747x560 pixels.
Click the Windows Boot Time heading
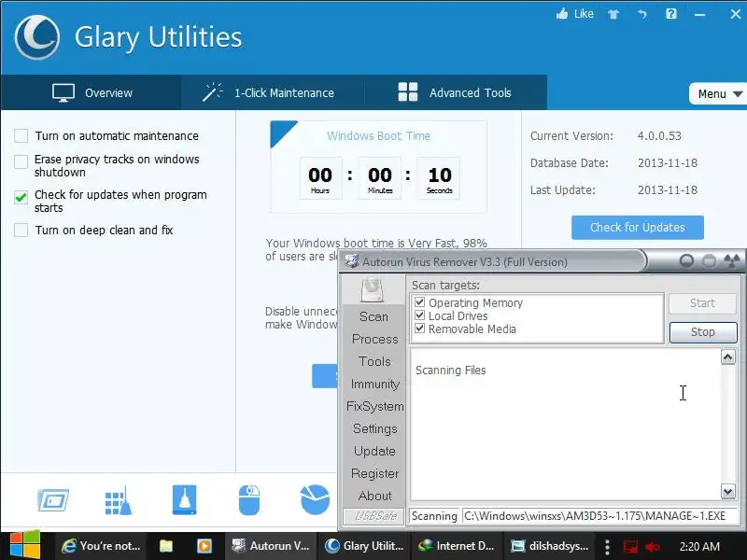[x=378, y=135]
